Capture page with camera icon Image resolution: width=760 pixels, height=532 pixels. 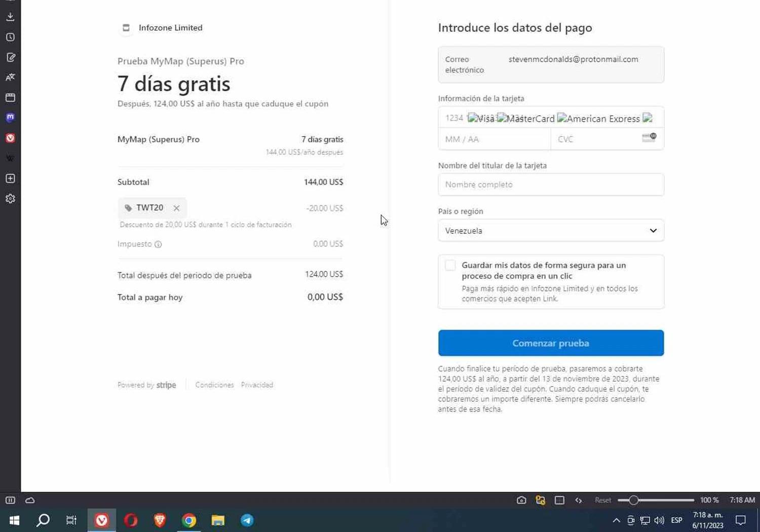click(x=521, y=500)
